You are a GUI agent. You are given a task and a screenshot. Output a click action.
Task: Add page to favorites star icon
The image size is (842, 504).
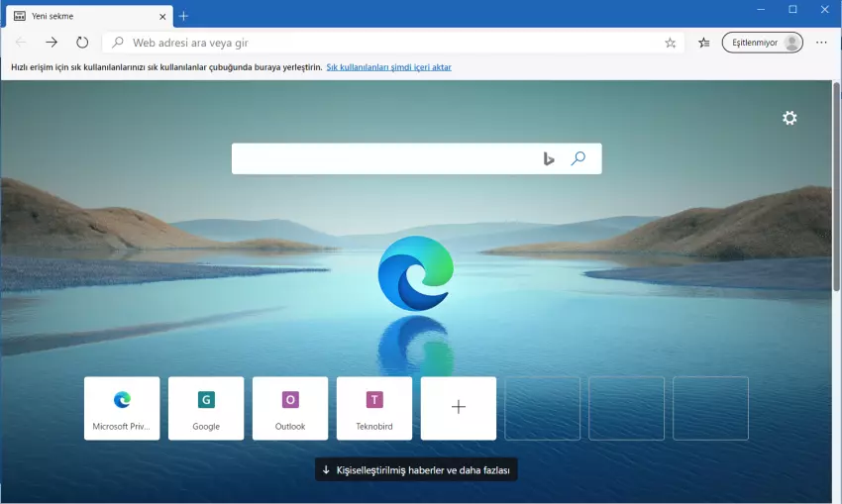671,43
